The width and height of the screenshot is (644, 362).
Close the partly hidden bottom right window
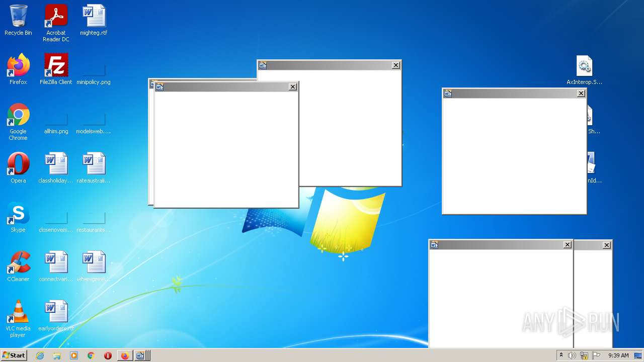[x=607, y=245]
